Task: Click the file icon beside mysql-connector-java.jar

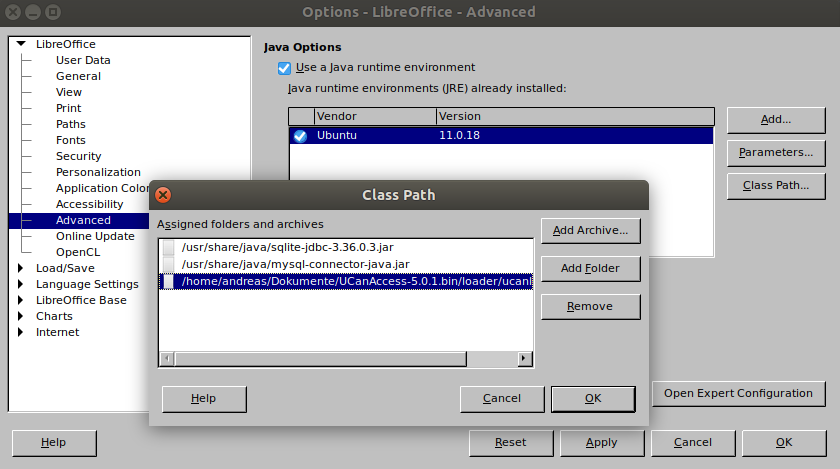Action: (169, 264)
